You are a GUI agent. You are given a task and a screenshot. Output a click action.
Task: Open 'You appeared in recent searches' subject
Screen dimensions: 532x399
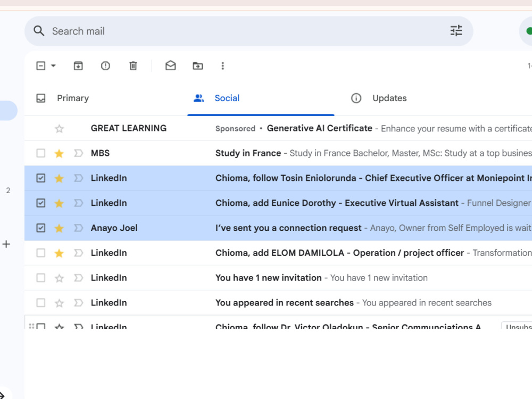click(x=284, y=303)
